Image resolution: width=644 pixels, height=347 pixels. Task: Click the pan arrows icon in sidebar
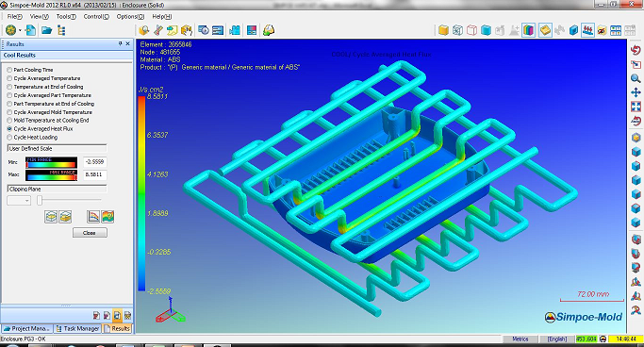636,92
